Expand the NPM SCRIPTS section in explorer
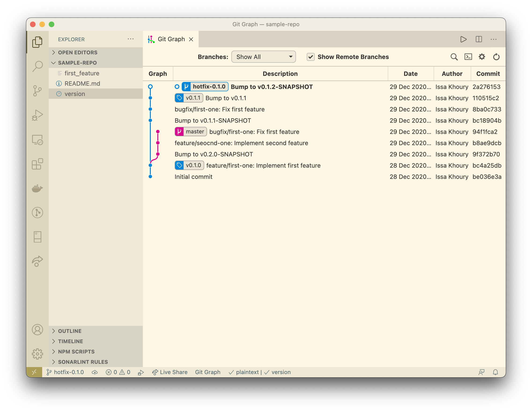 (76, 352)
